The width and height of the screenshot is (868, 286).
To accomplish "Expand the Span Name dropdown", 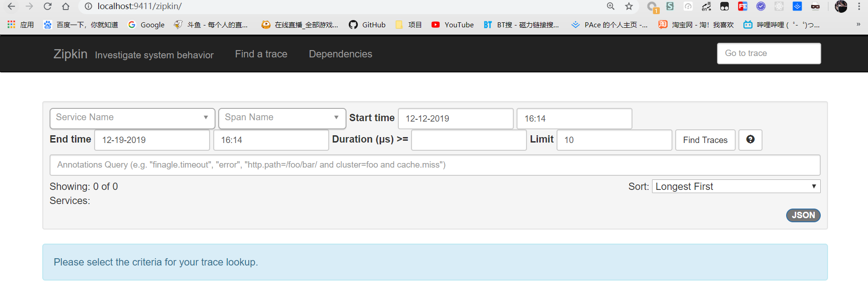I will (282, 118).
